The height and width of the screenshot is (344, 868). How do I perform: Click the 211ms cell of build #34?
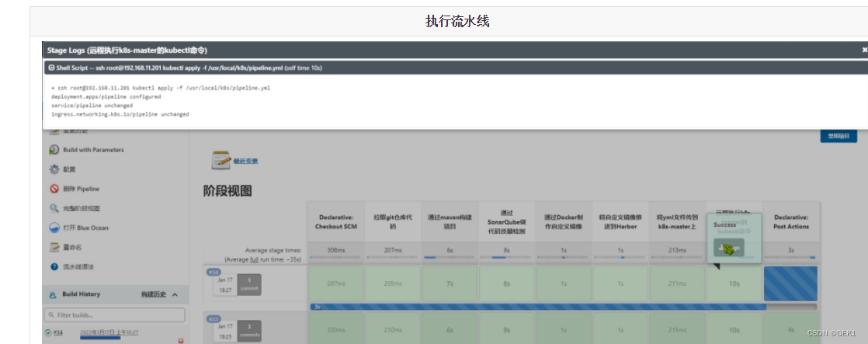[677, 283]
